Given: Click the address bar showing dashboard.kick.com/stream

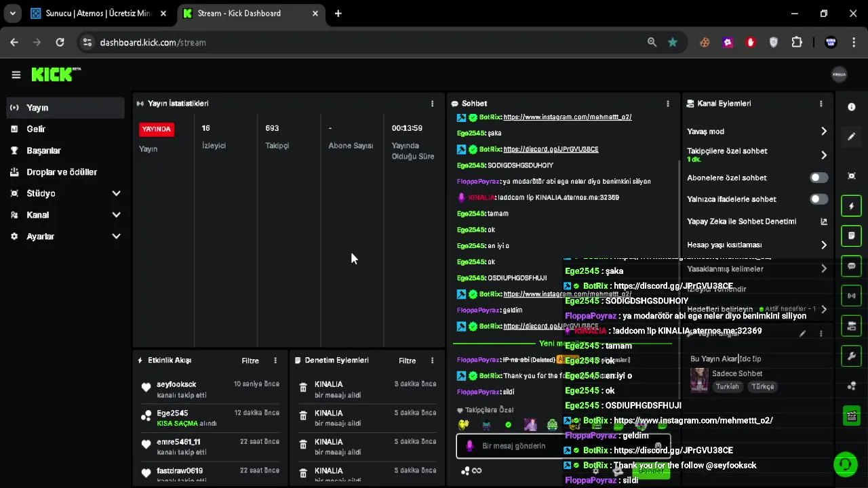Looking at the screenshot, I should pos(366,42).
